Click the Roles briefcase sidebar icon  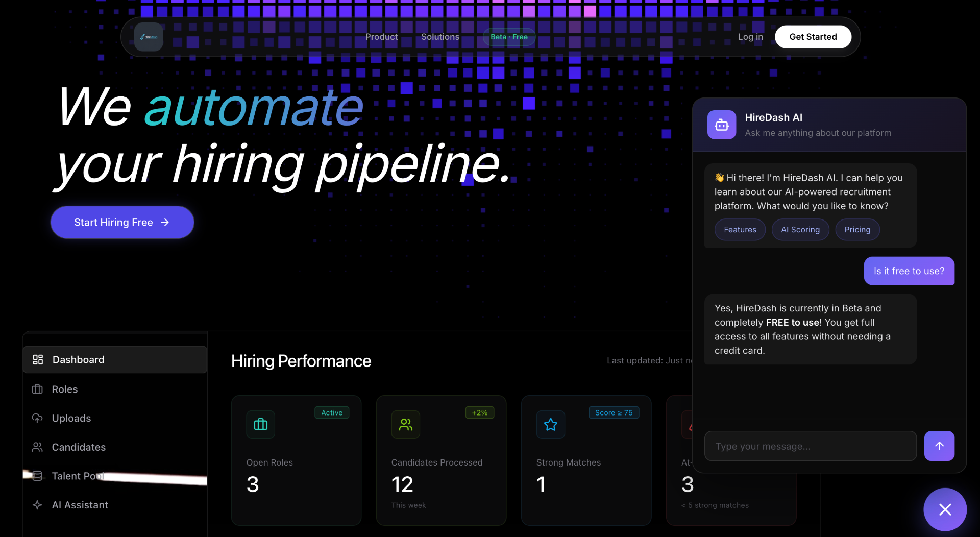coord(37,389)
